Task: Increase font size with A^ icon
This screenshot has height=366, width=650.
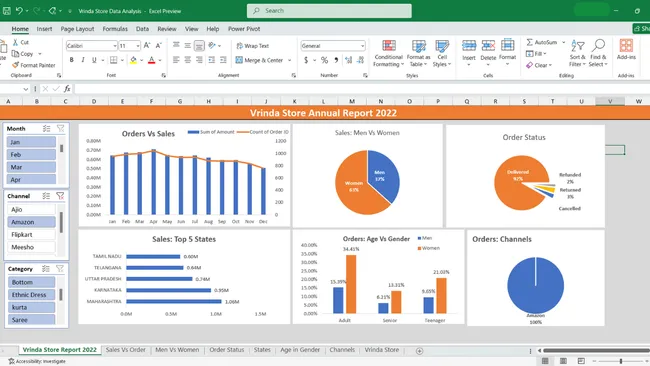Action: point(147,46)
